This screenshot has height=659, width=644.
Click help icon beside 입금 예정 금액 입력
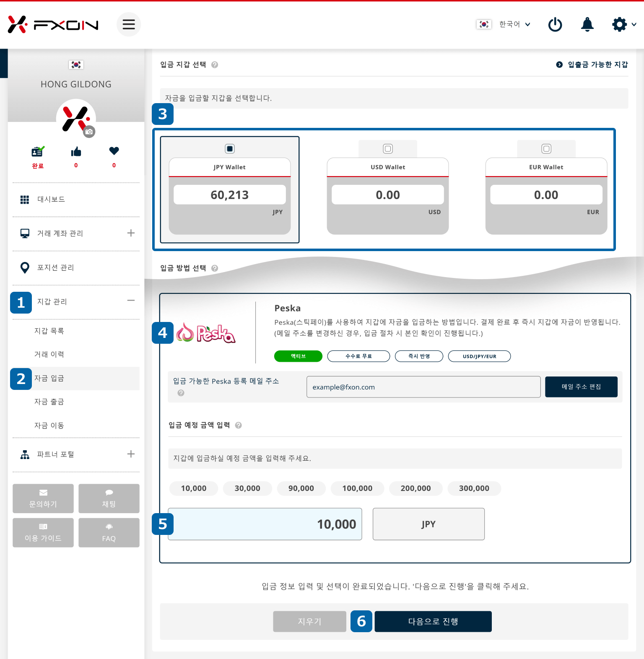coord(238,425)
